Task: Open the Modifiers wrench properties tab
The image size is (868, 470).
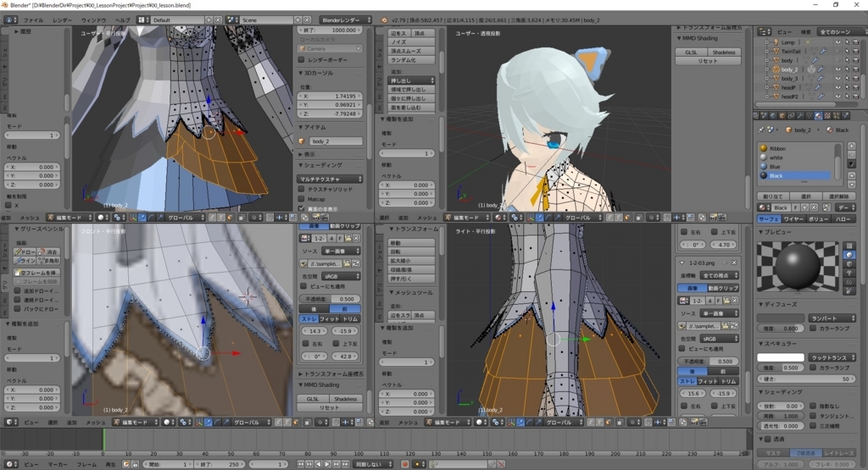Action: [x=800, y=115]
